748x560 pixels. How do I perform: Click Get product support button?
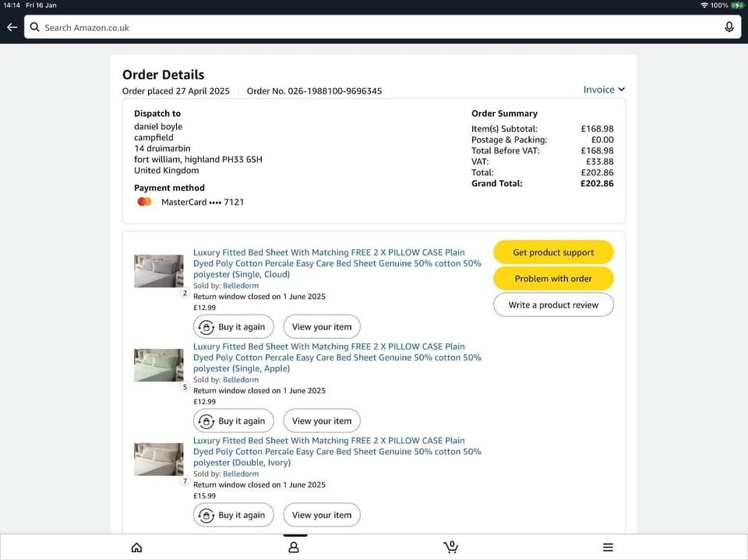(x=553, y=252)
